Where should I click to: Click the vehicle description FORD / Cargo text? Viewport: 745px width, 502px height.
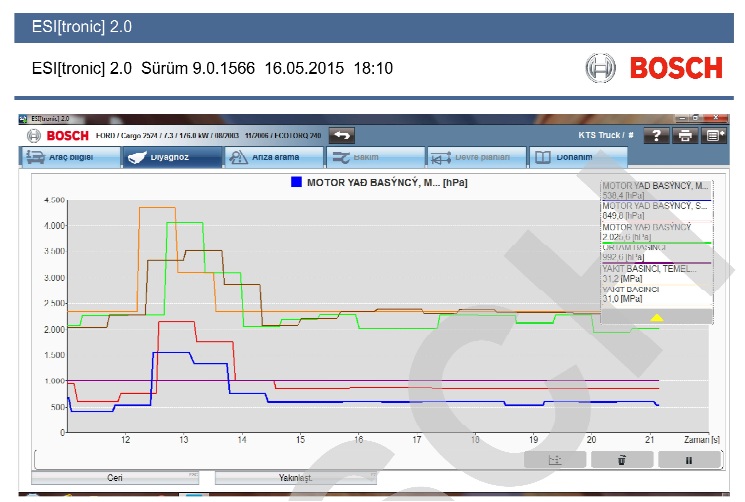click(208, 136)
